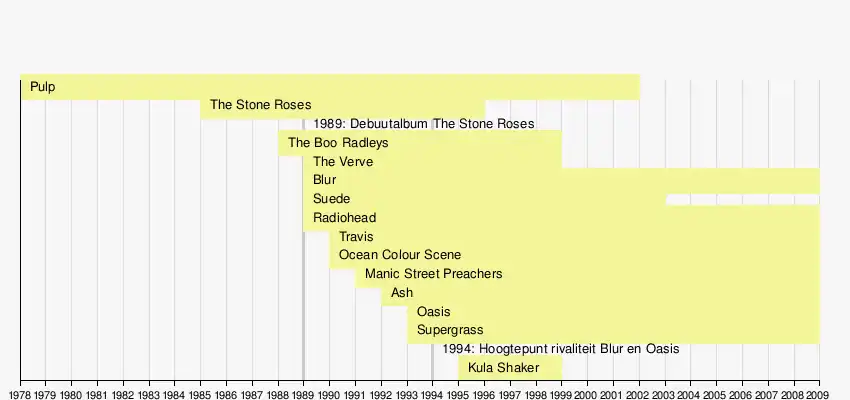
Task: Click the Manic Street Preachers label
Action: click(433, 274)
